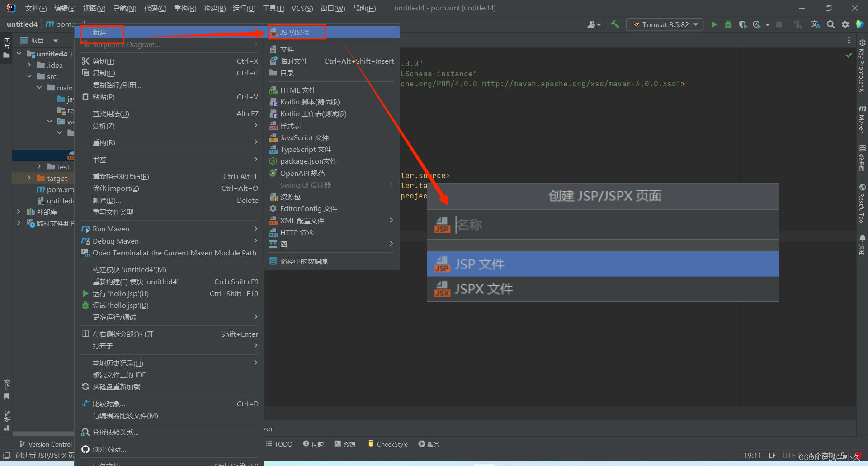Expand 外部库 external libraries node
Image resolution: width=868 pixels, height=466 pixels.
tap(19, 212)
